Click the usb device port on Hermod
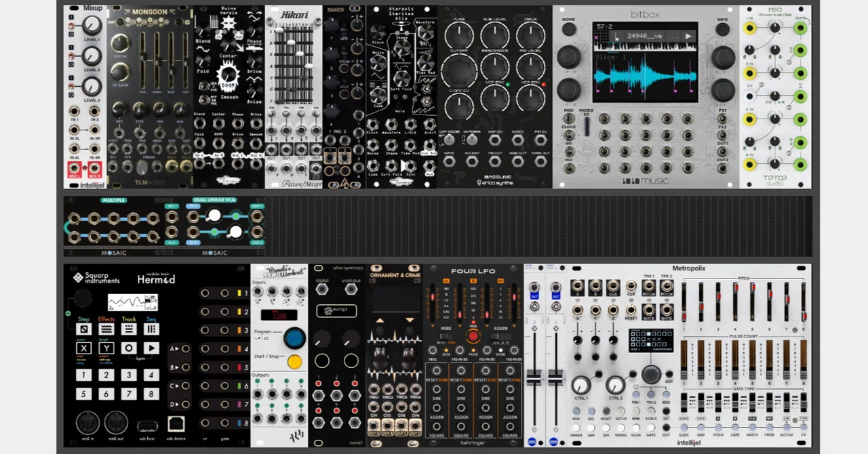868x454 pixels. pos(176,424)
